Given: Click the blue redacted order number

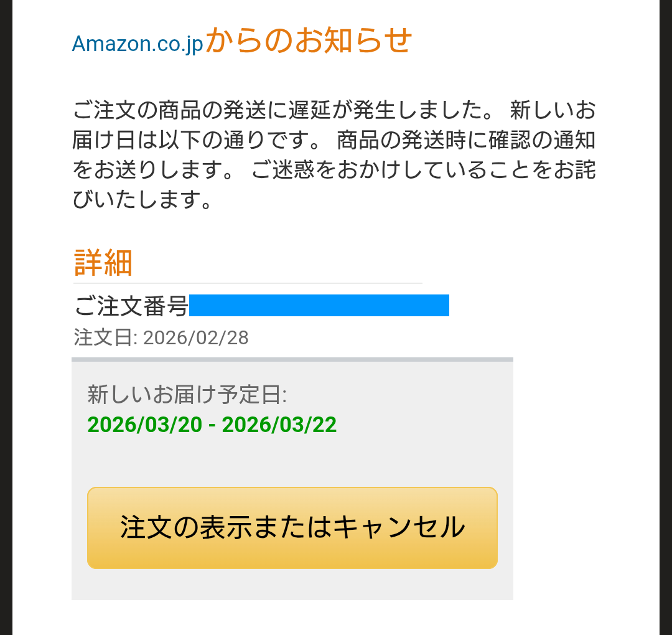Looking at the screenshot, I should click(319, 306).
